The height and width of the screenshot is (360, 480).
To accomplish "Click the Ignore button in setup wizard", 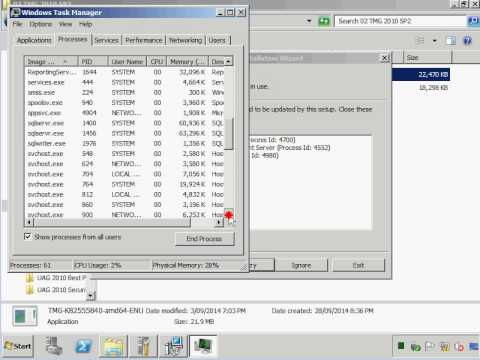I will click(302, 265).
